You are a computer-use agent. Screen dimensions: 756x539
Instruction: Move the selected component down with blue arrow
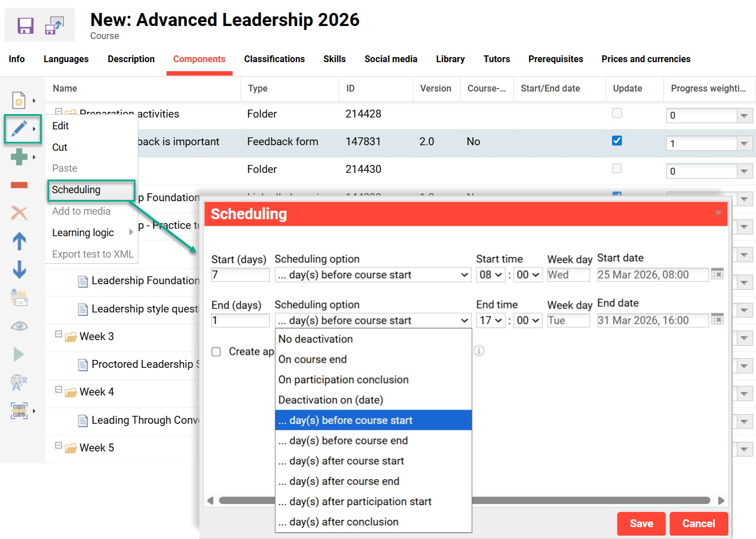(x=19, y=270)
